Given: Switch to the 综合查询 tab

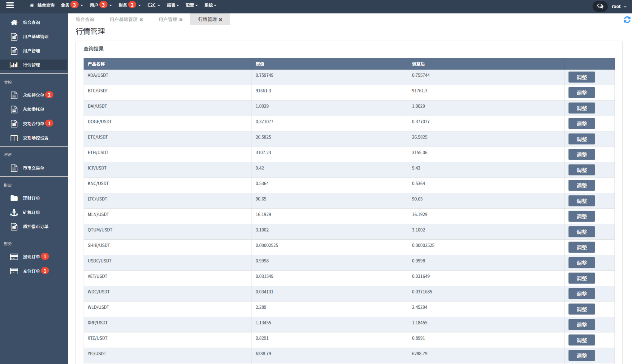Looking at the screenshot, I should 85,19.
